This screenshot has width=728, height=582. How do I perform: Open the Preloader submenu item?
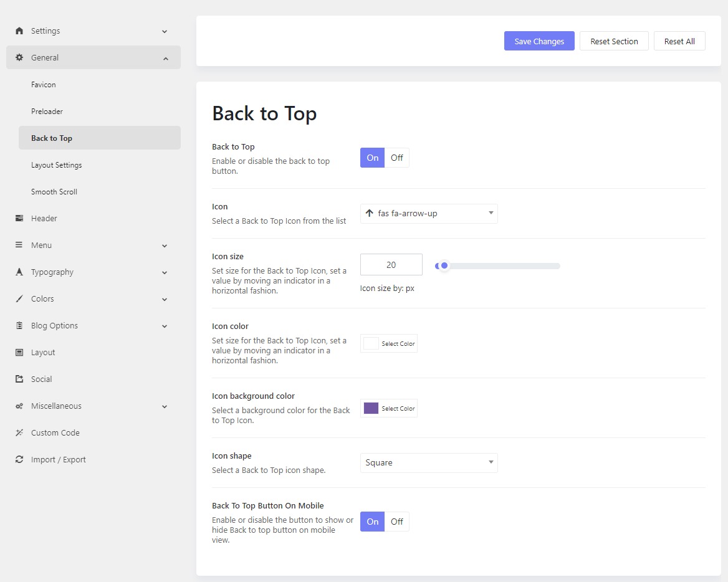point(99,112)
